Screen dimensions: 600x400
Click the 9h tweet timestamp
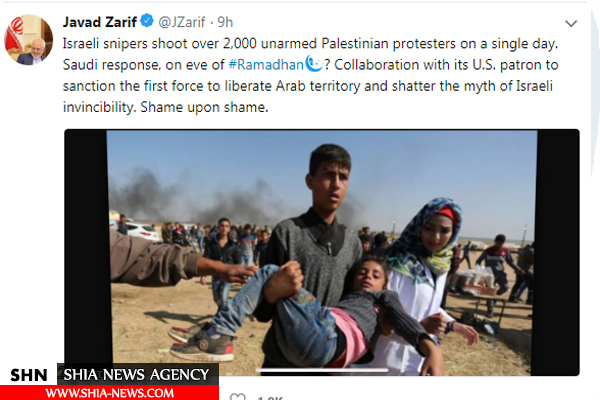tap(225, 23)
